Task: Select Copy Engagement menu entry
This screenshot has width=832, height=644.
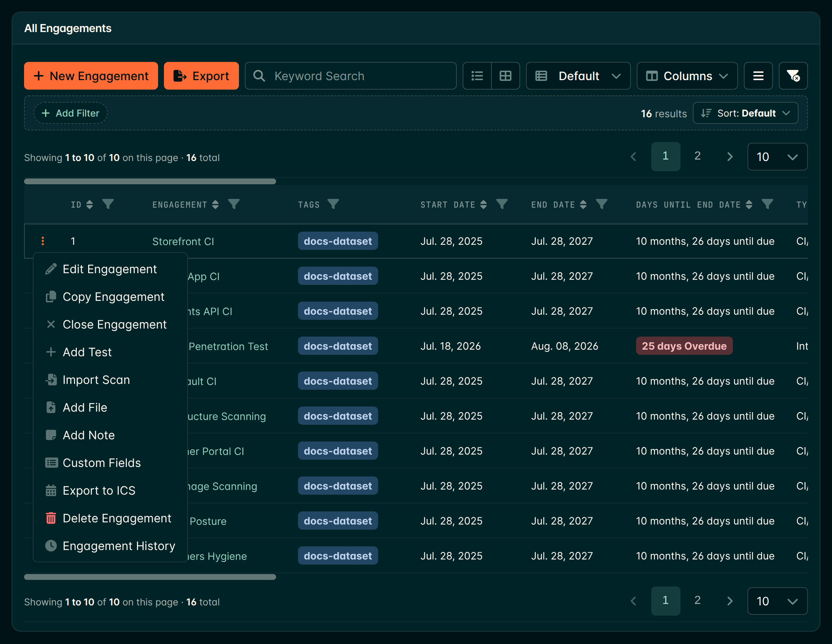Action: coord(110,297)
